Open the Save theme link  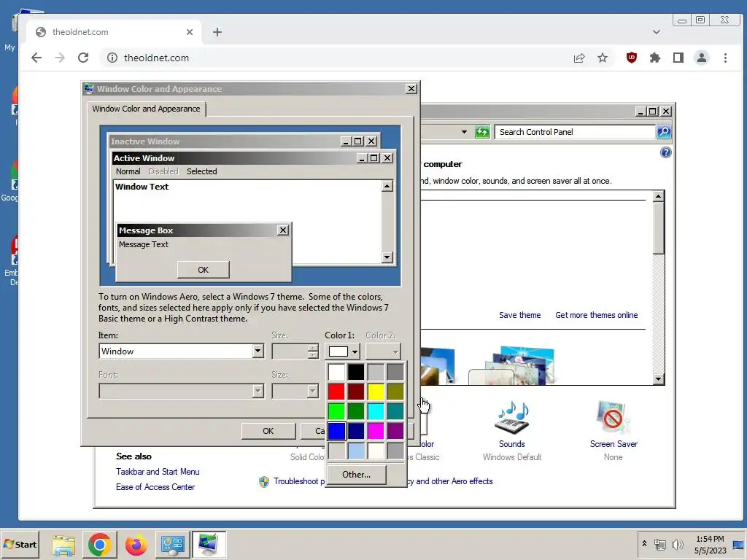tap(519, 315)
